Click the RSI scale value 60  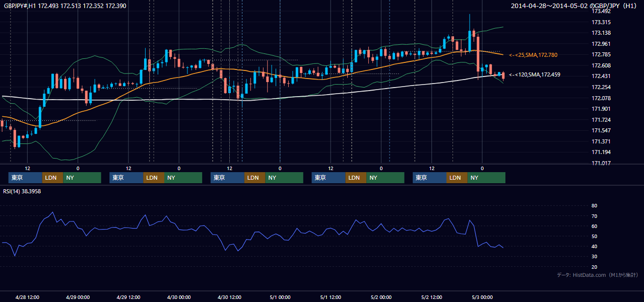point(594,226)
